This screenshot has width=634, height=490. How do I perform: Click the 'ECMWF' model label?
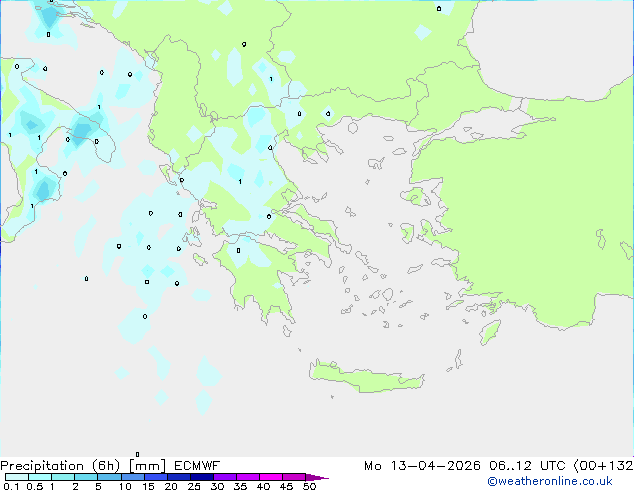click(197, 466)
